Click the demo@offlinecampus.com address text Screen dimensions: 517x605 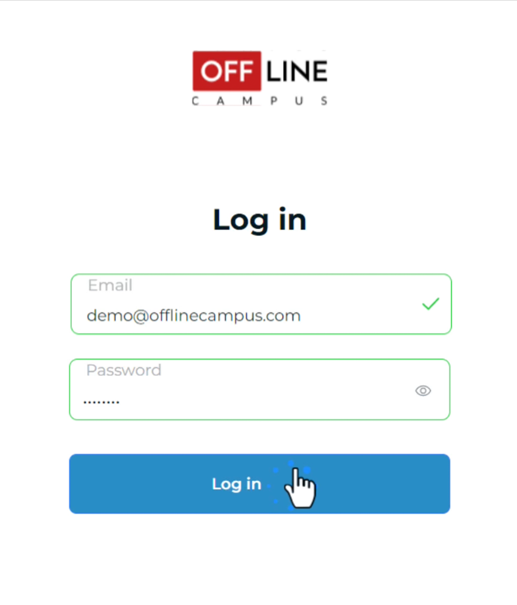pyautogui.click(x=194, y=316)
